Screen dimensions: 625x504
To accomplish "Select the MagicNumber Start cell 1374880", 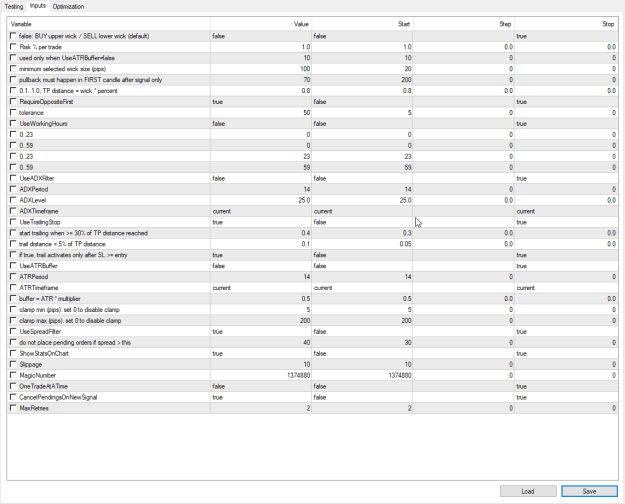I will (x=362, y=375).
